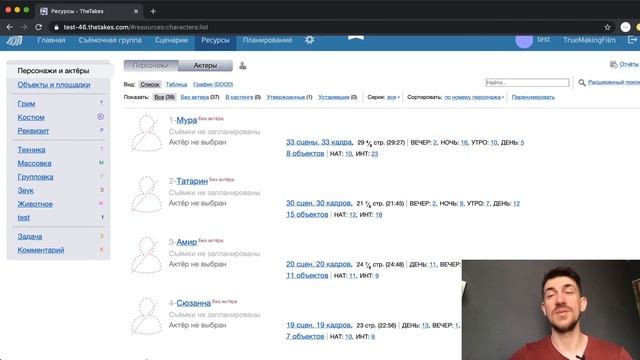Click Амир's placeholder avatar
Image resolution: width=640 pixels, height=360 pixels.
(x=147, y=256)
